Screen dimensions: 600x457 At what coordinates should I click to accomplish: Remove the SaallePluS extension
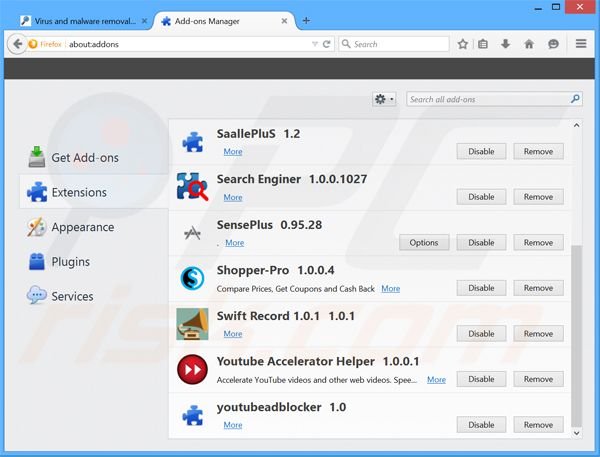point(538,152)
